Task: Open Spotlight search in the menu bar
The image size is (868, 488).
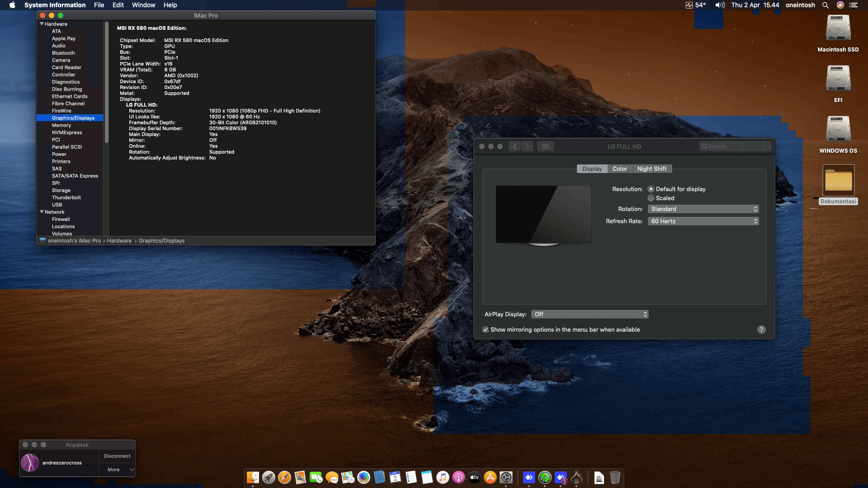Action: click(x=826, y=5)
